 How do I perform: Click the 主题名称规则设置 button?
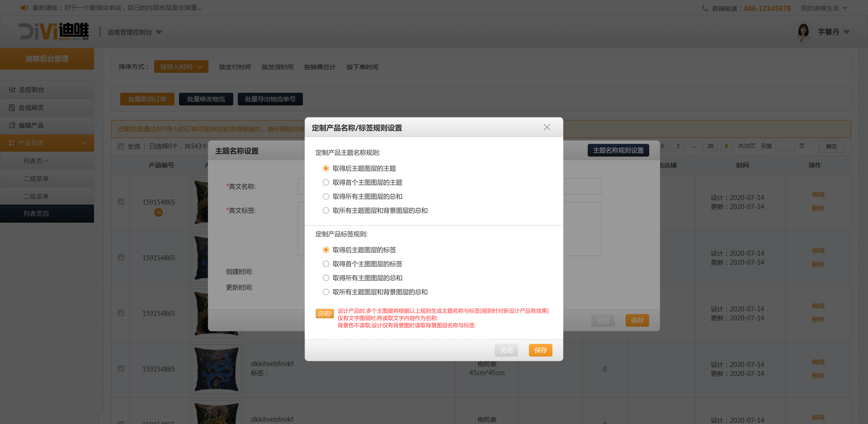coord(618,150)
